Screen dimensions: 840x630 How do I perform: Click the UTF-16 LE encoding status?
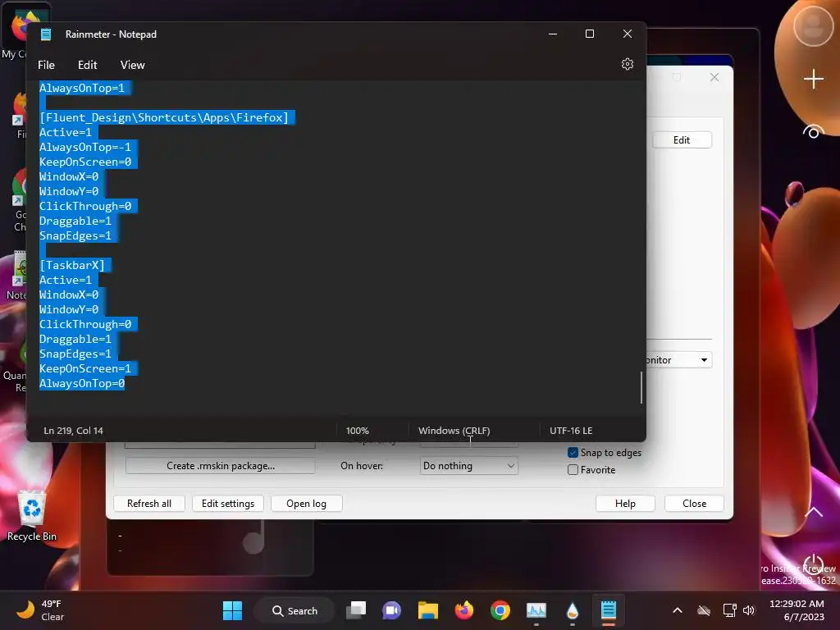[571, 431]
